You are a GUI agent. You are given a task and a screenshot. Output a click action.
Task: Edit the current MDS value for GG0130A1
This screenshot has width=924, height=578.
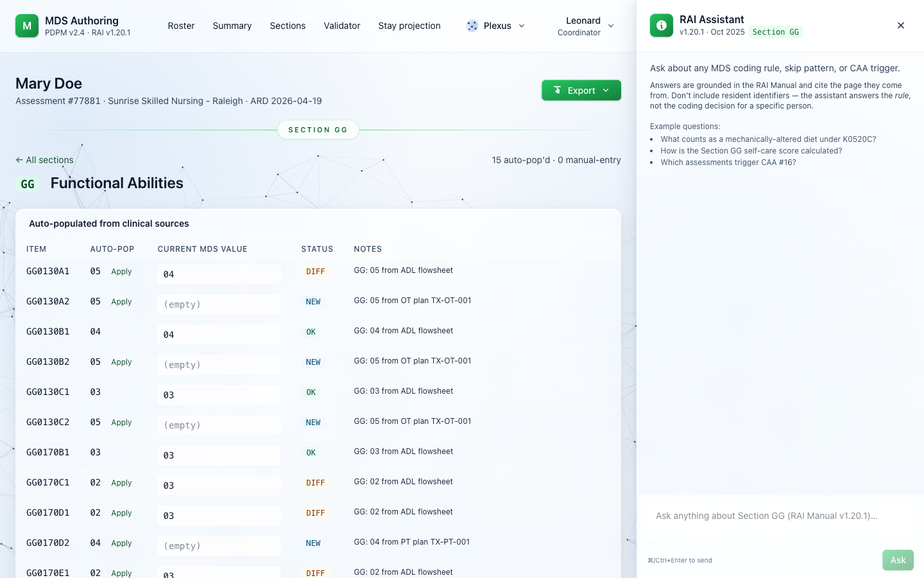(219, 274)
